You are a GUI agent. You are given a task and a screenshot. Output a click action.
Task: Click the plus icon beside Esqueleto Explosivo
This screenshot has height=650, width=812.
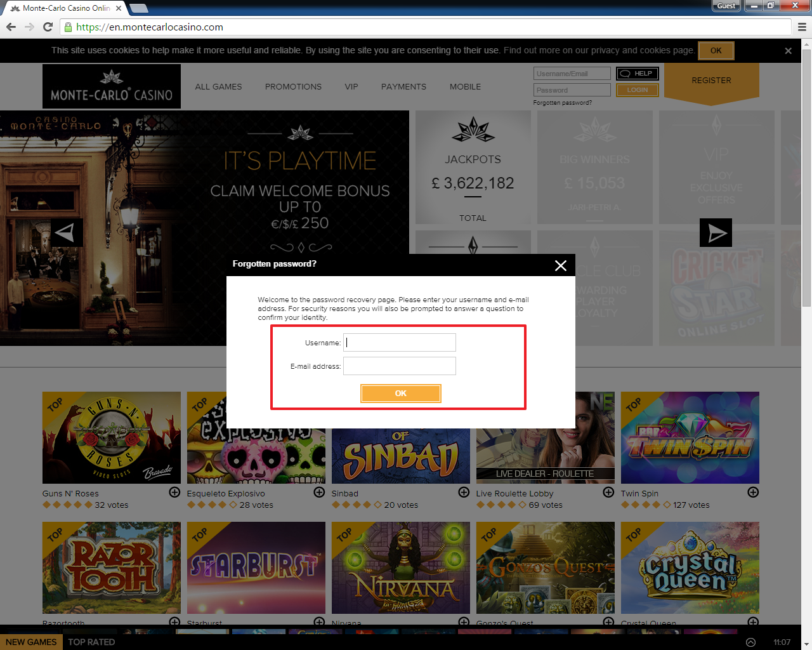pos(319,493)
